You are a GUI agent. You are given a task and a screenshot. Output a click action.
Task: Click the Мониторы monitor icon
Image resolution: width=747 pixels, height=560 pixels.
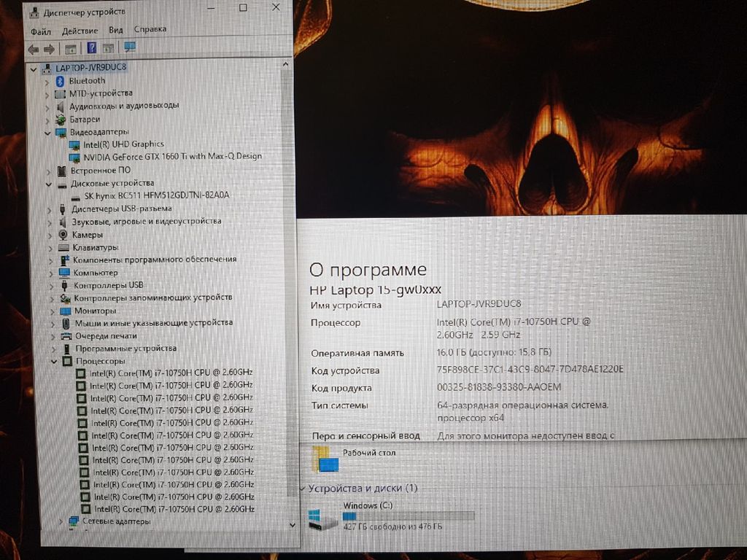[65, 311]
